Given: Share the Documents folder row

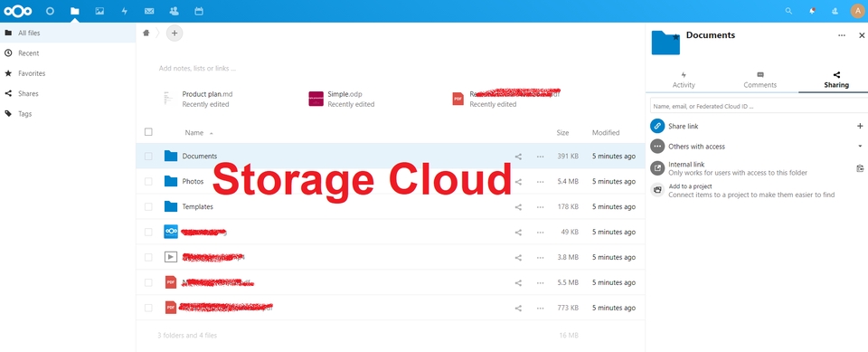Looking at the screenshot, I should [518, 157].
